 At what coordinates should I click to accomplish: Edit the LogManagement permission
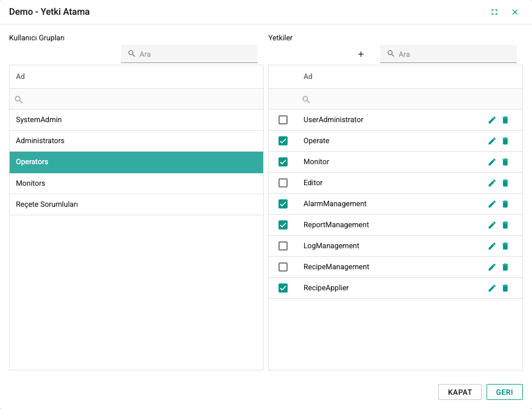(492, 246)
